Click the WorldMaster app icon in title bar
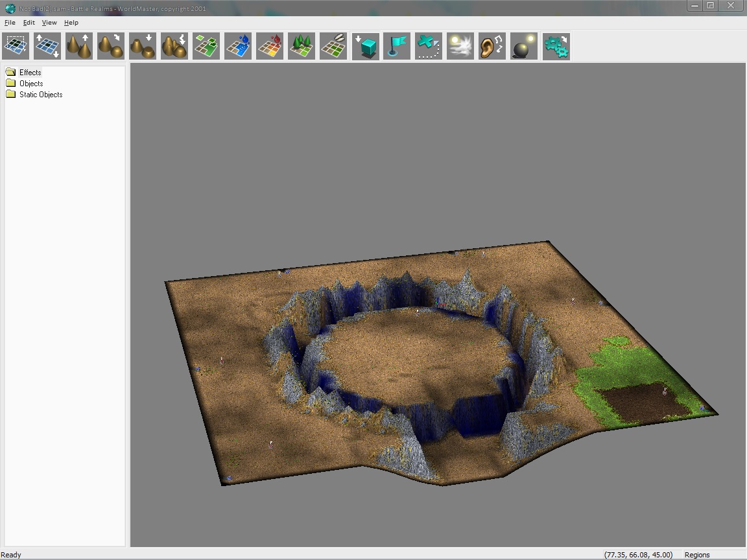 (10, 8)
